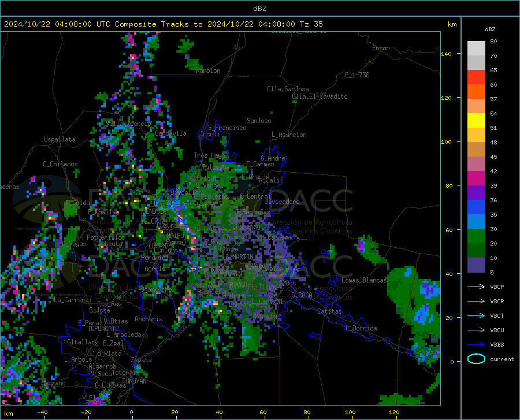Click the TUPUNGATO map label

103,329
